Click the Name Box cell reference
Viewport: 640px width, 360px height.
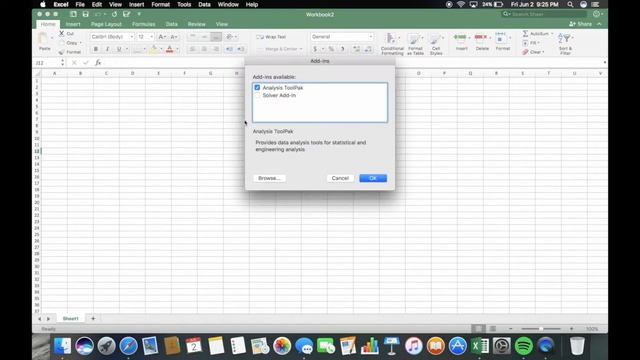(46, 62)
